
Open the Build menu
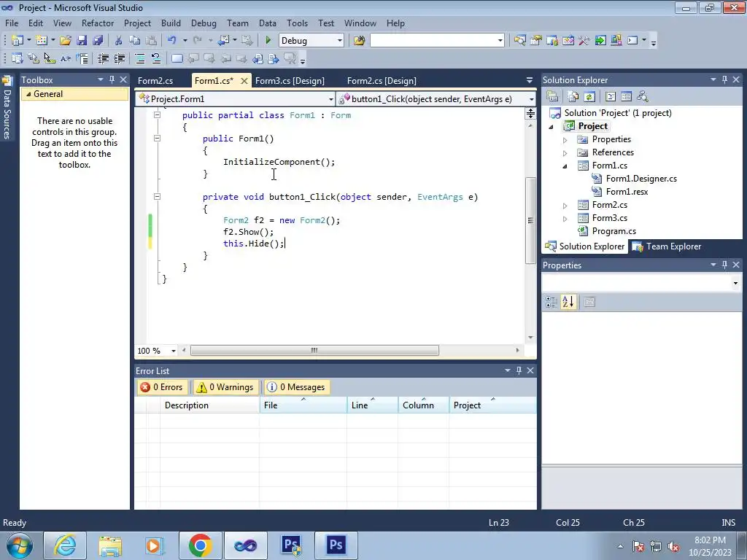[x=171, y=23]
